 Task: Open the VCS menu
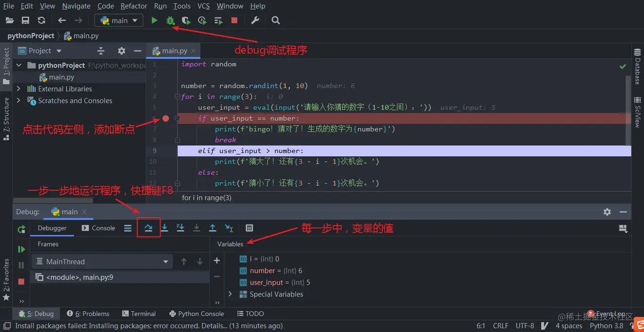pos(204,6)
